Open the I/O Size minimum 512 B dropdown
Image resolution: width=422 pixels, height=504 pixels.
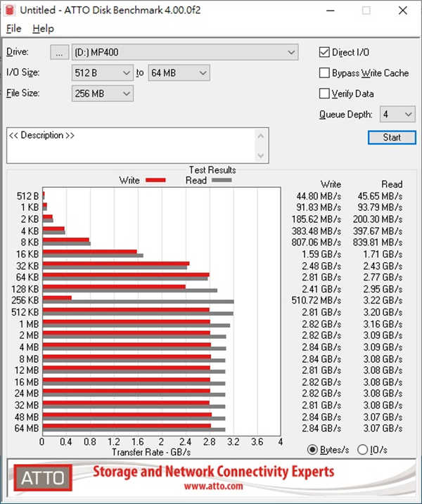click(102, 73)
